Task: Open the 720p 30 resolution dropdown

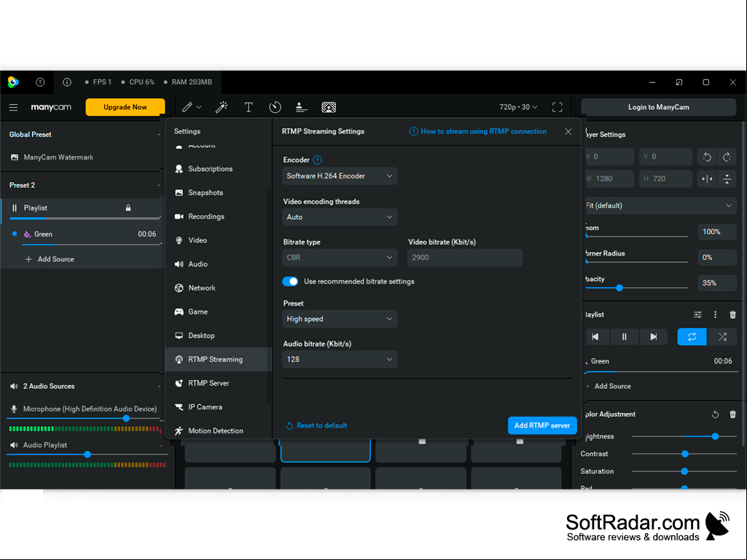Action: tap(518, 107)
